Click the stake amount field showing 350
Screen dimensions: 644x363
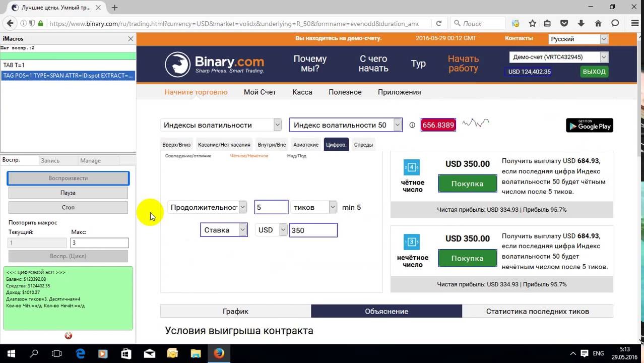click(313, 230)
